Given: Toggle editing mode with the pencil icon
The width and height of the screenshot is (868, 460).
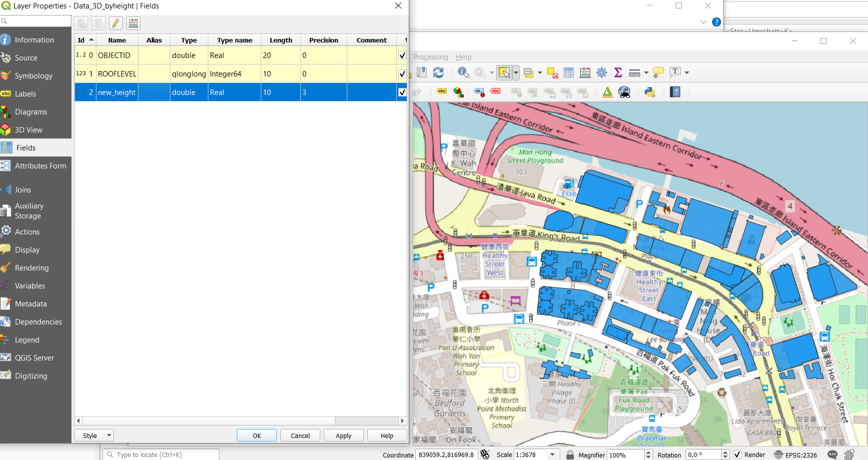Looking at the screenshot, I should point(116,23).
